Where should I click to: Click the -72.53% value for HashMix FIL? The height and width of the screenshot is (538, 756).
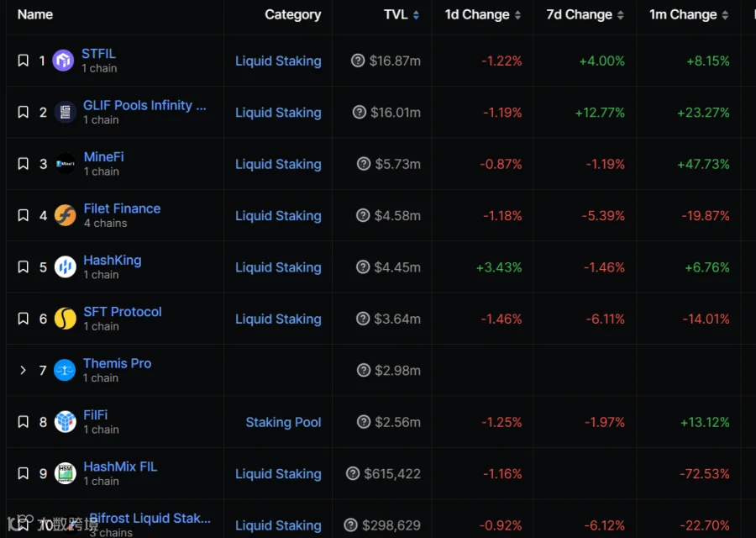[705, 474]
